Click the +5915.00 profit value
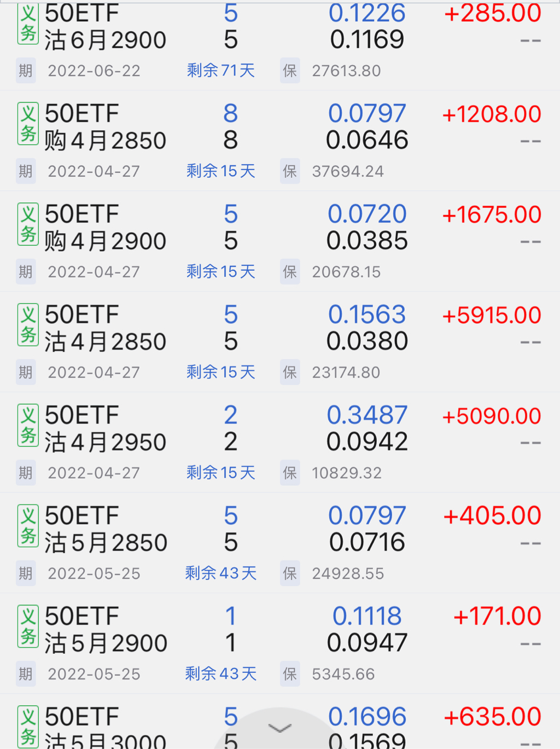This screenshot has width=560, height=749. pos(492,316)
